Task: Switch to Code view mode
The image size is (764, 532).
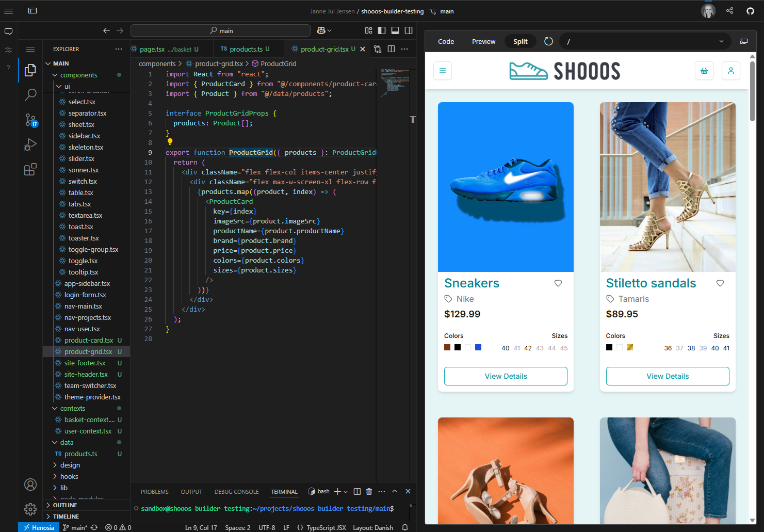Action: pos(446,41)
